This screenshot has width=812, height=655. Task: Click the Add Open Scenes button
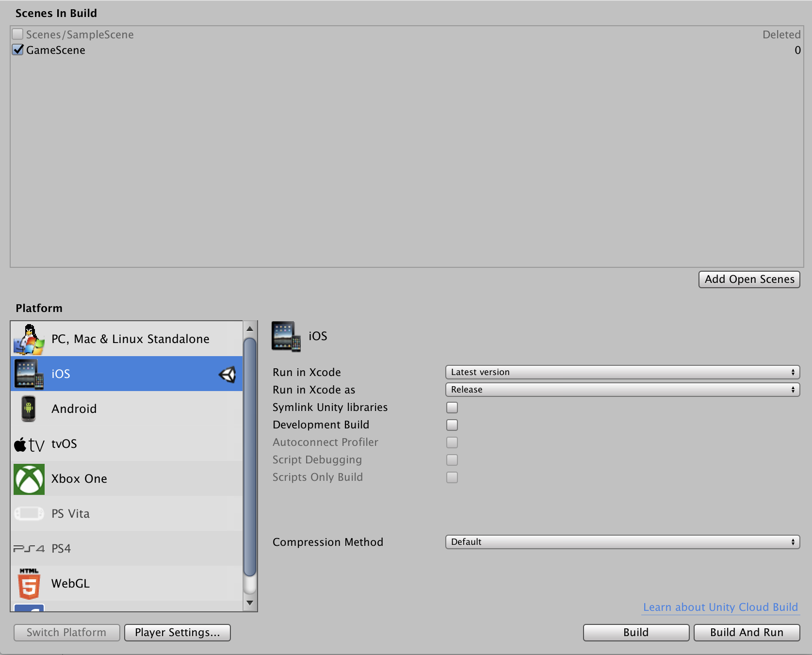click(x=749, y=279)
